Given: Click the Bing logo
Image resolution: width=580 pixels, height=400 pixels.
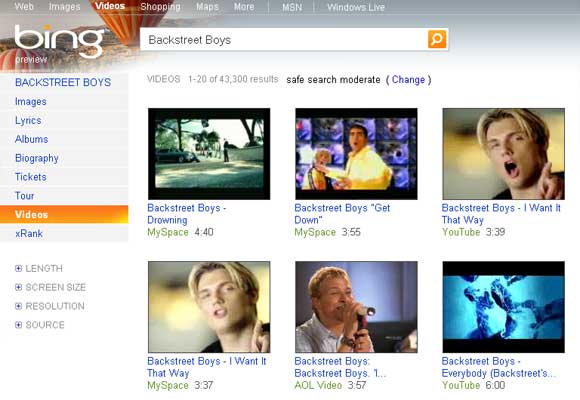Looking at the screenshot, I should point(59,41).
